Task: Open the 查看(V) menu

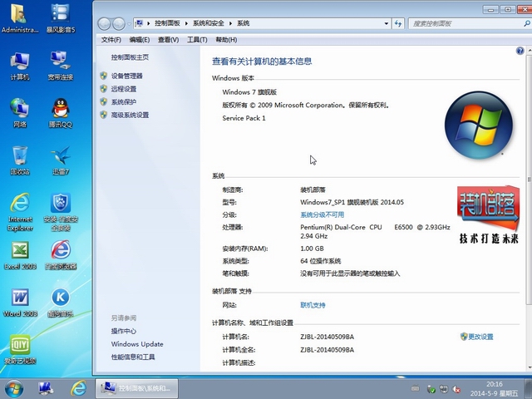Action: (x=168, y=40)
